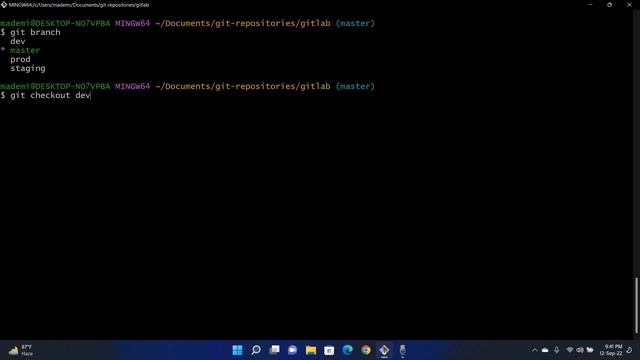Click the 'staging' branch name

tap(28, 68)
